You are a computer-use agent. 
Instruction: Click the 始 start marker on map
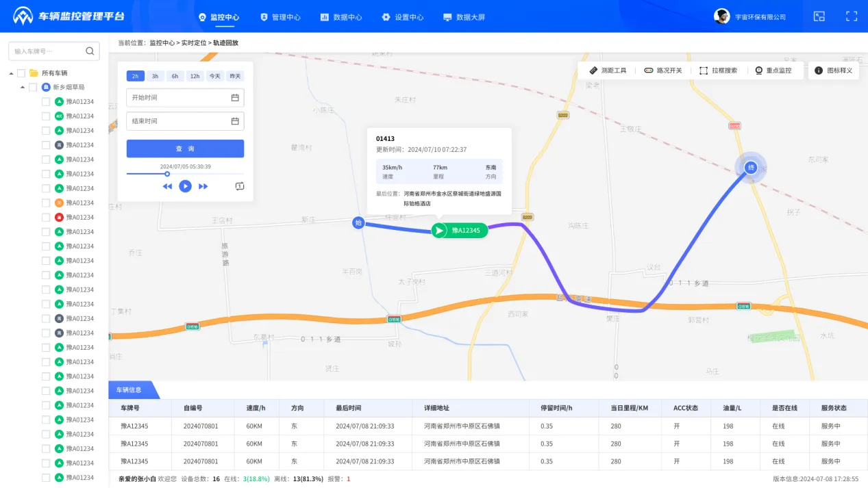(x=358, y=222)
